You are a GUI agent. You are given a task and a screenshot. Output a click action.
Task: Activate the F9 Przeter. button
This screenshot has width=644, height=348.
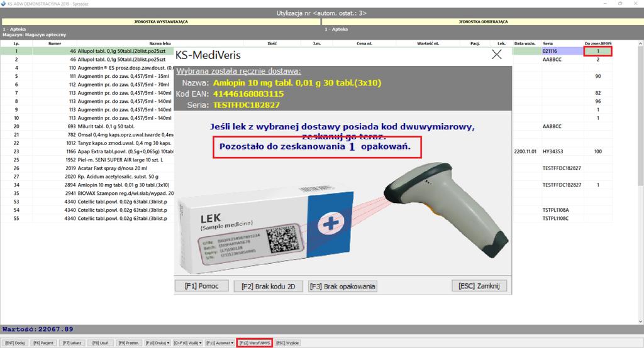(128, 343)
